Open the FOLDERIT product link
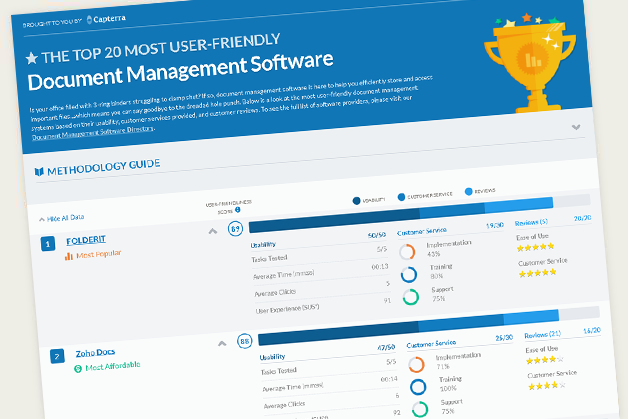 point(86,240)
